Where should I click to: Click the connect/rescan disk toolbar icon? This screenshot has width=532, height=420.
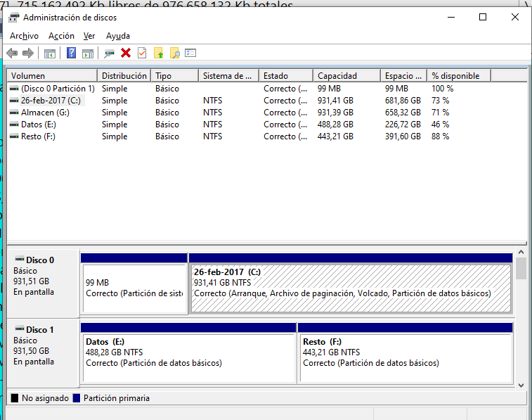pos(109,53)
